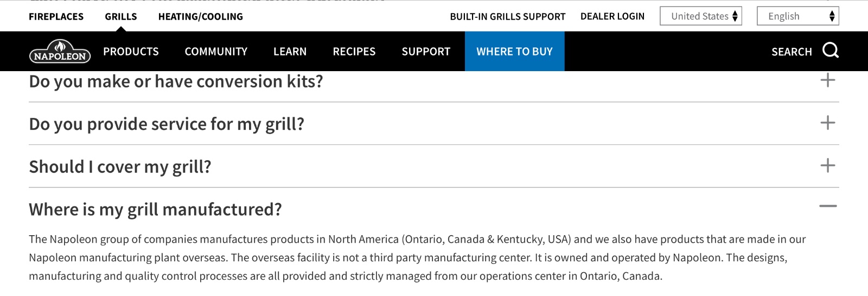
Task: Expand cover my grill plus icon
Action: tap(828, 166)
